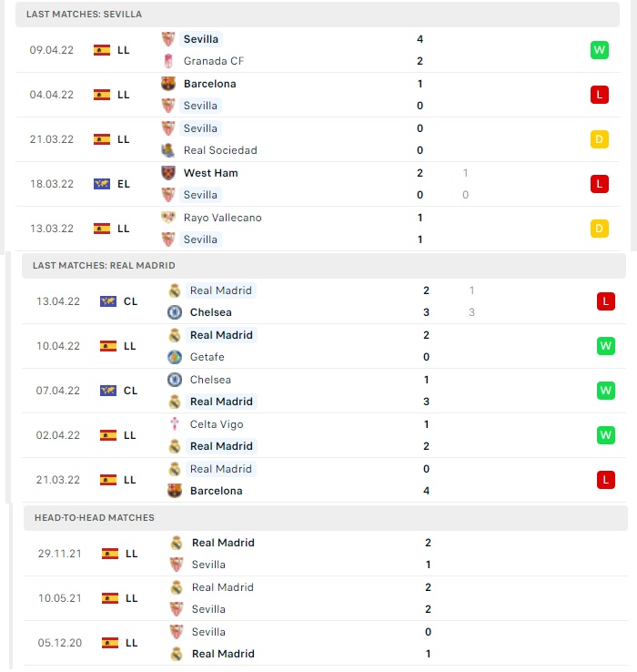Click the CL label on 07.04.22 match

[x=131, y=391]
